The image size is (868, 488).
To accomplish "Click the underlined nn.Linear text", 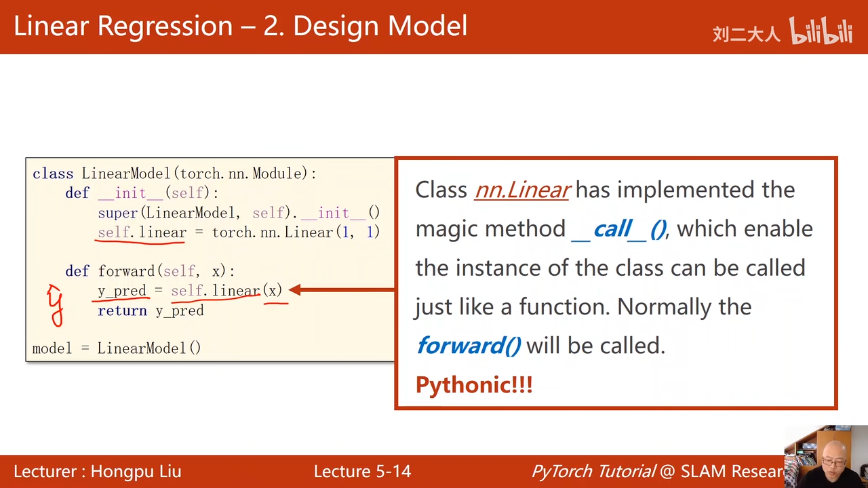I will (x=522, y=190).
